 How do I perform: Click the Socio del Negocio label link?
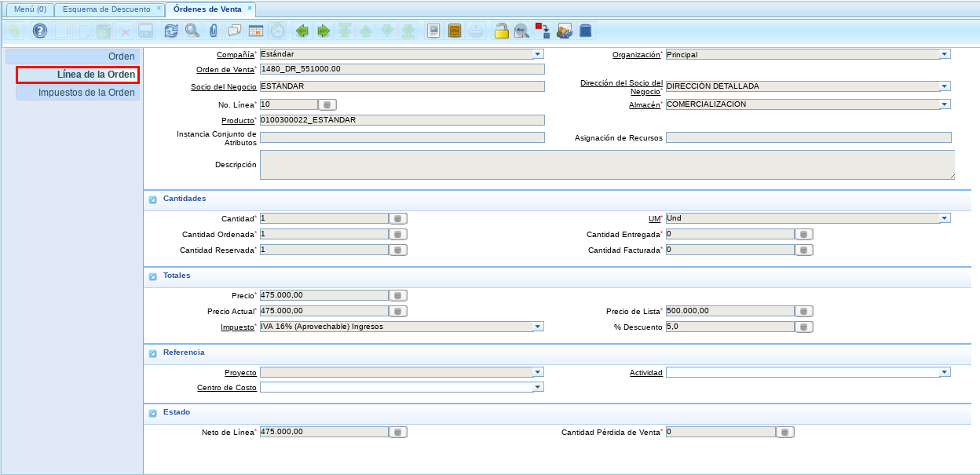point(223,87)
